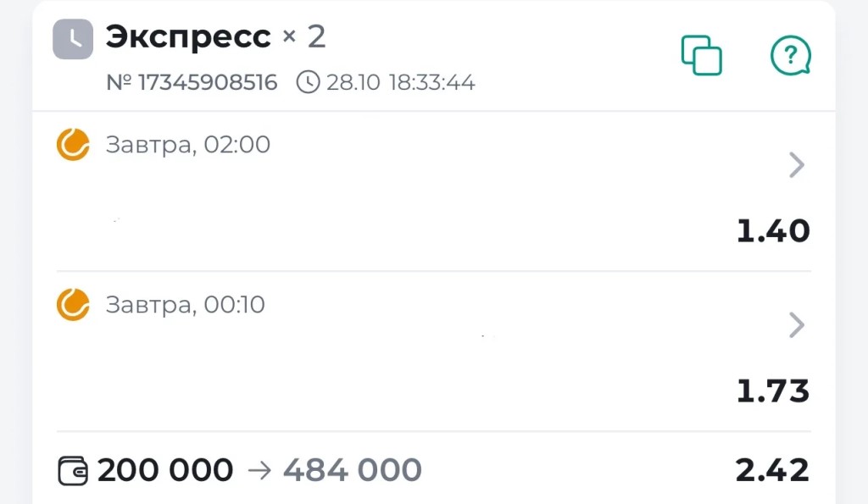
Task: Click the total odds 2.42
Action: click(772, 470)
